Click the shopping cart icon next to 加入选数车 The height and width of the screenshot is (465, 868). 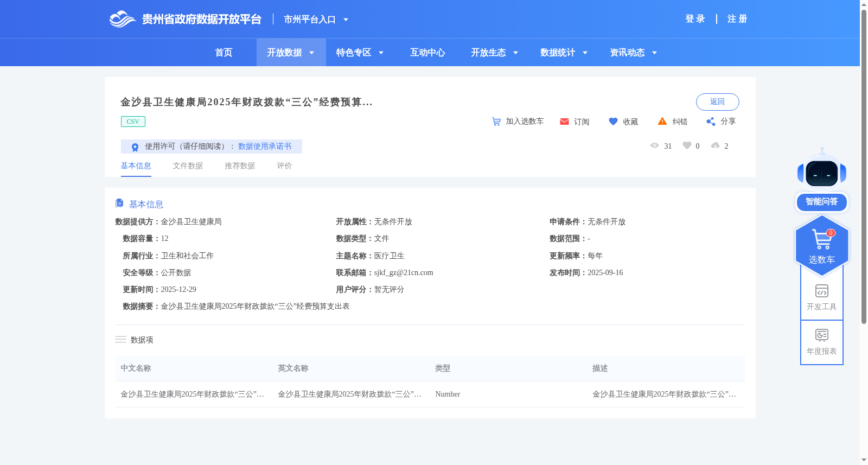click(x=496, y=122)
